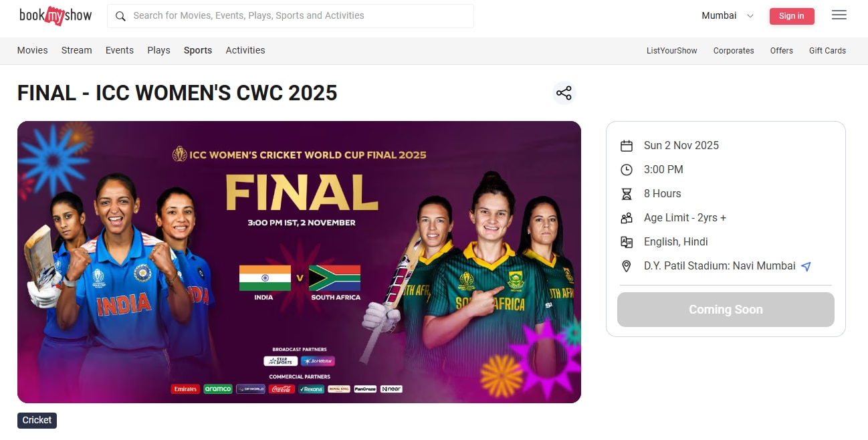Click the clock icon beside 3:00 PM
Screen dimensions: 868x440
(627, 170)
